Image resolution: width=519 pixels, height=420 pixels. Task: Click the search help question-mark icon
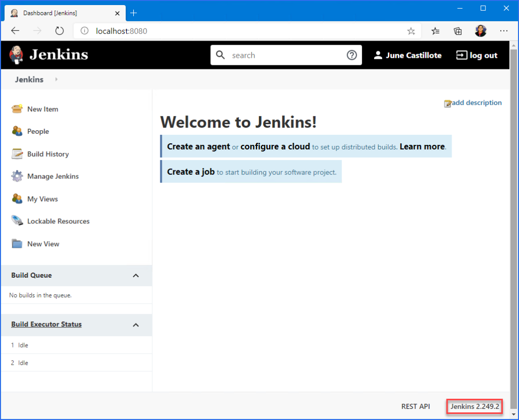pos(352,55)
